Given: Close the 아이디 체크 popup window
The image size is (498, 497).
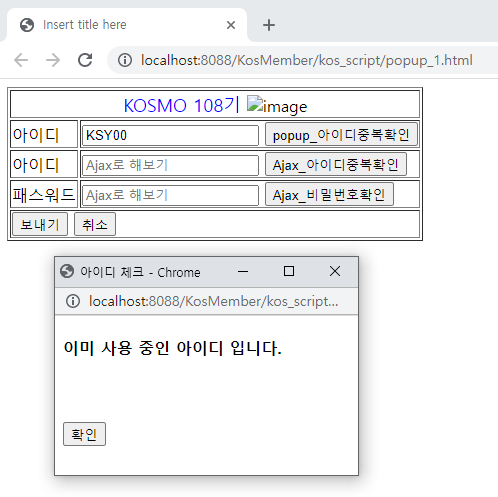Looking at the screenshot, I should [335, 271].
